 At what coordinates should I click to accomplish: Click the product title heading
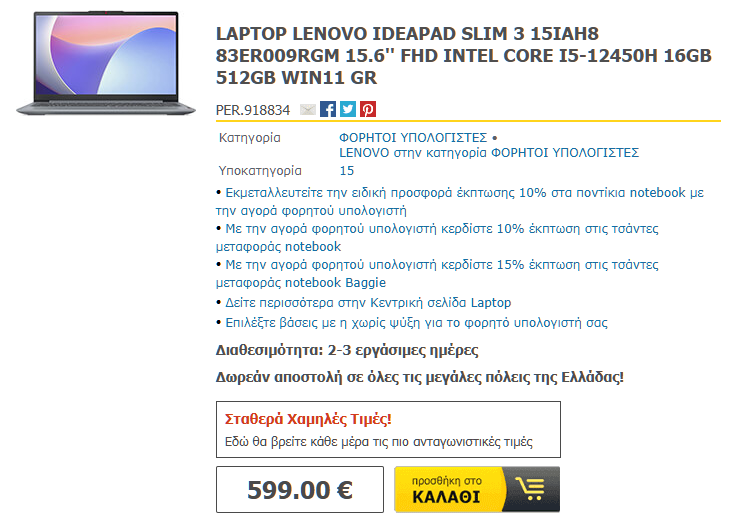coord(463,55)
